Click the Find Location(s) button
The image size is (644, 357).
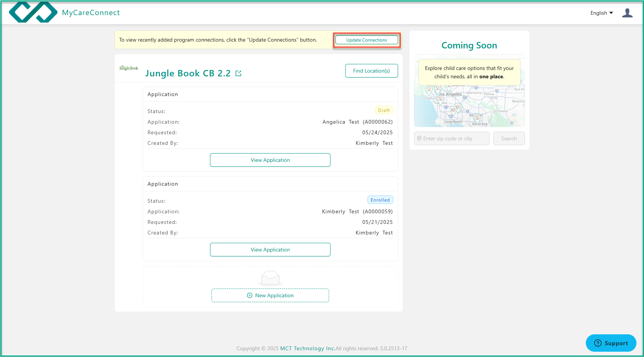[x=371, y=71]
